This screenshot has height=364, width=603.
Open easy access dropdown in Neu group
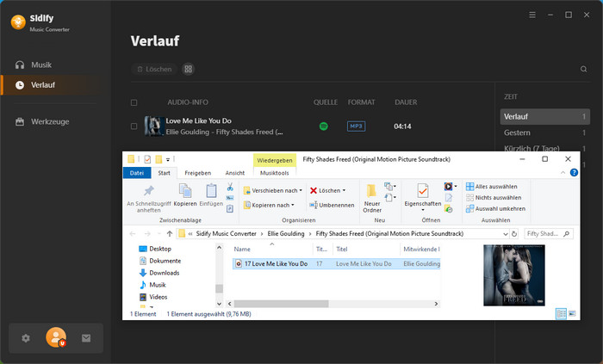(x=390, y=198)
